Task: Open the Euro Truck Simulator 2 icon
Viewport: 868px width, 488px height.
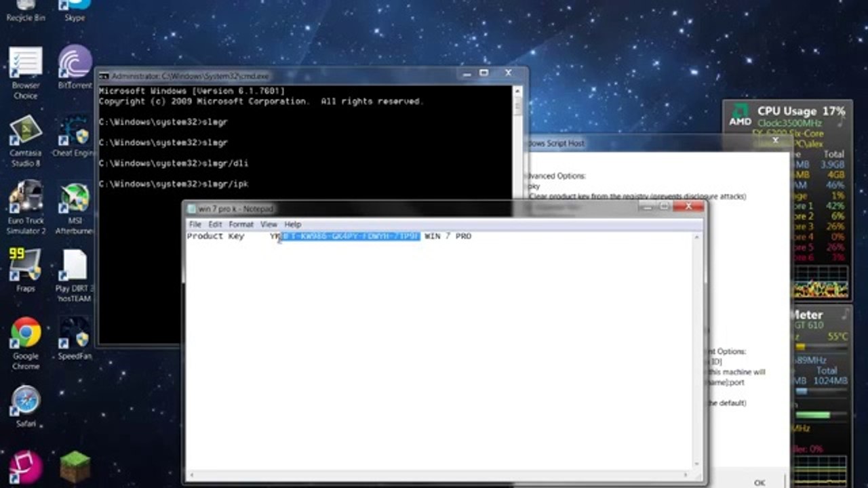Action: pyautogui.click(x=26, y=208)
